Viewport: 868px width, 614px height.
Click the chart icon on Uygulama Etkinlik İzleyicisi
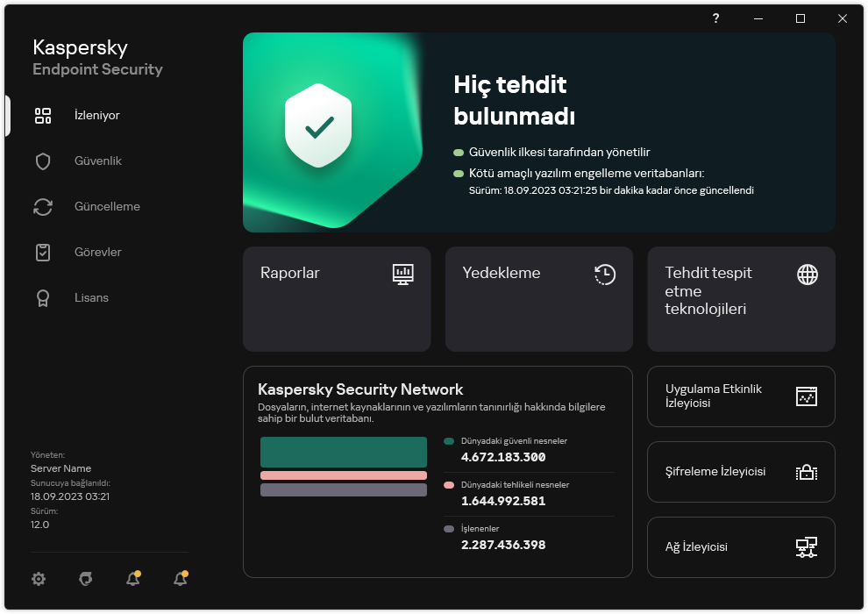(806, 396)
